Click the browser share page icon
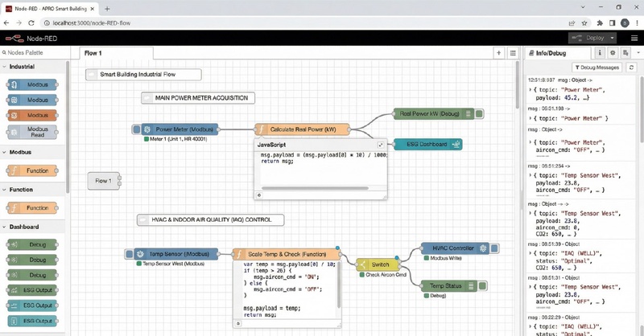 (x=572, y=23)
